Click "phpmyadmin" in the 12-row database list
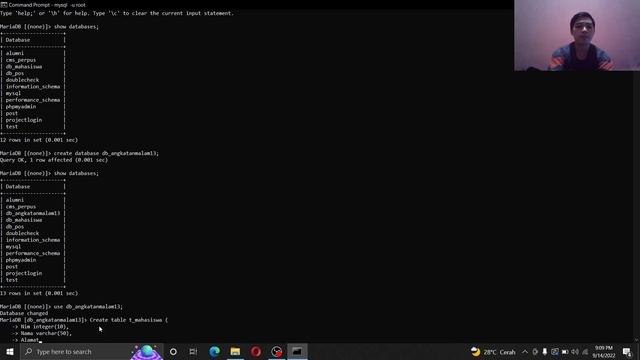 click(21, 107)
